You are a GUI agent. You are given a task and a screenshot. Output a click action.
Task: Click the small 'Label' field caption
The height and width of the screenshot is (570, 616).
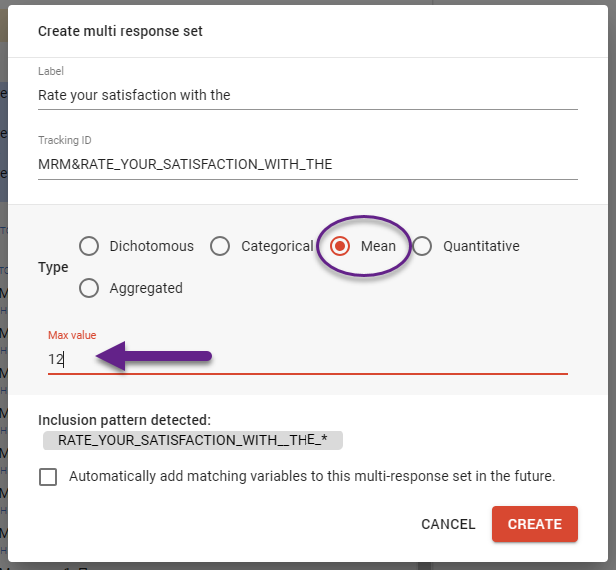coord(50,71)
